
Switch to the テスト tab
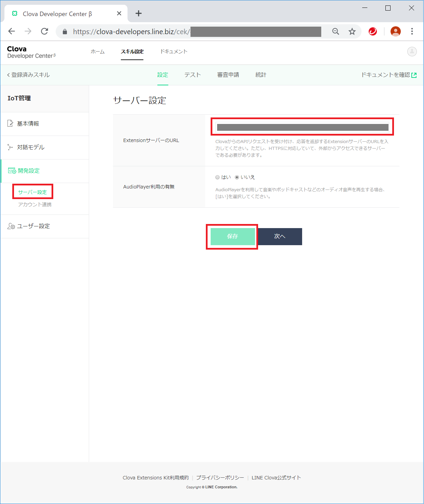click(x=193, y=75)
